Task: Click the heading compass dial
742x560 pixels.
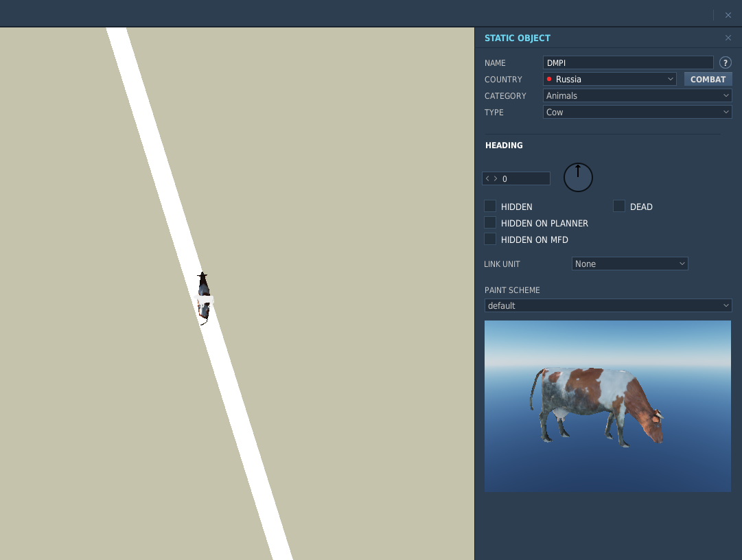Action: [578, 177]
